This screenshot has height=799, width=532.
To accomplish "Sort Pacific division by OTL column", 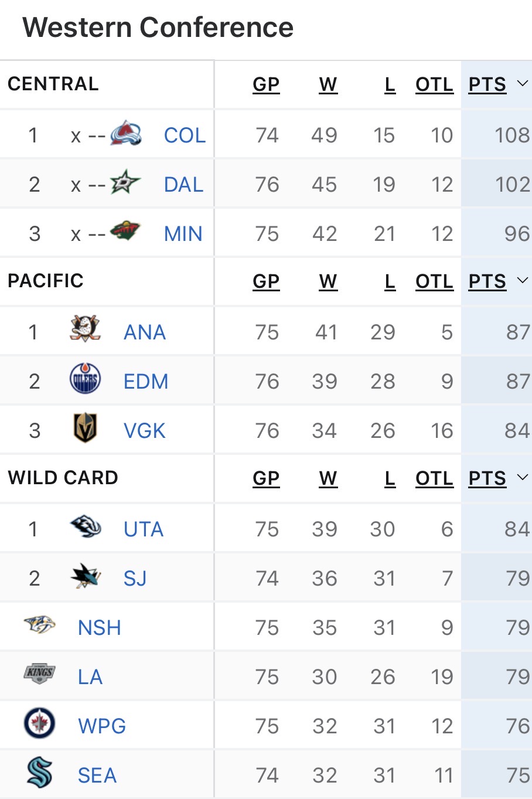I will [434, 281].
